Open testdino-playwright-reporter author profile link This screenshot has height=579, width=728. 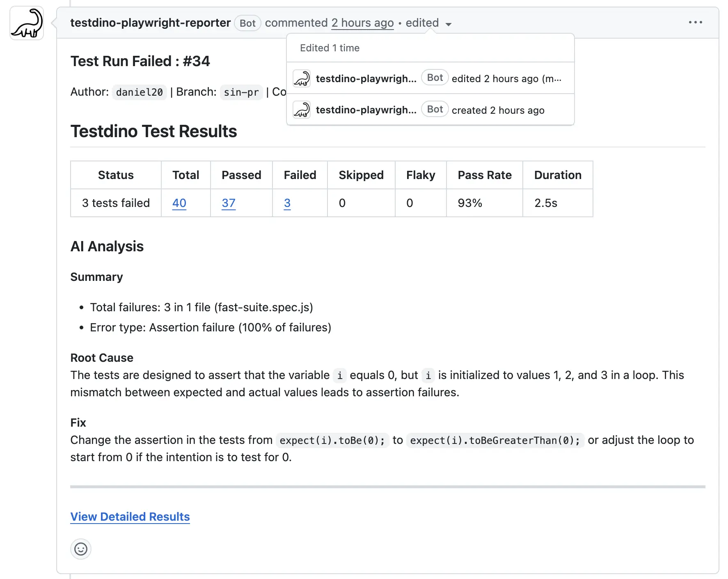(x=150, y=23)
